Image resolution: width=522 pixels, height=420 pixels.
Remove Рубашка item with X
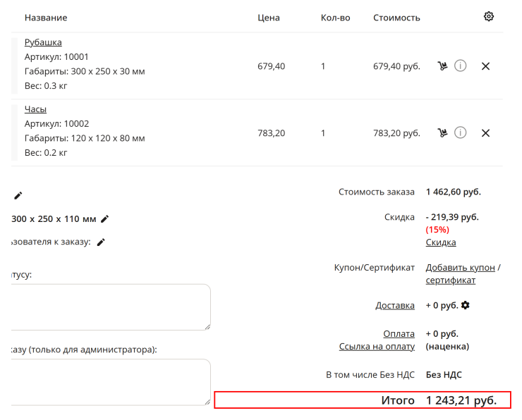pyautogui.click(x=485, y=66)
